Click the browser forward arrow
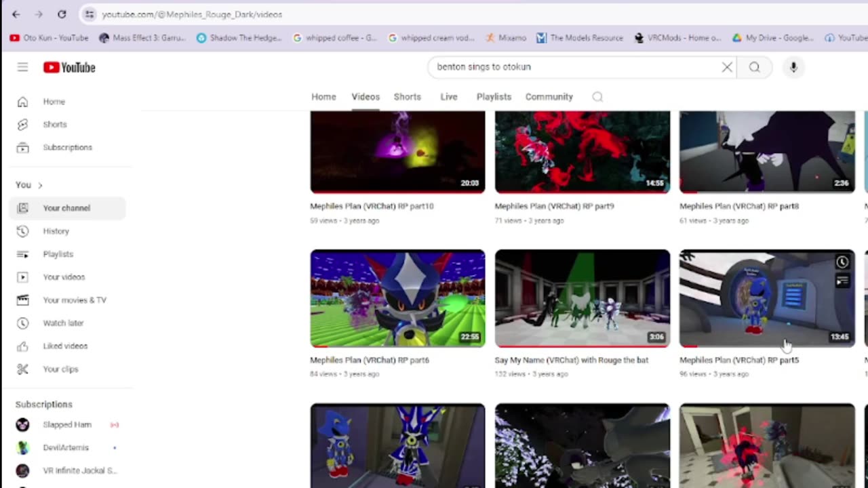The width and height of the screenshot is (868, 488). pyautogui.click(x=39, y=14)
